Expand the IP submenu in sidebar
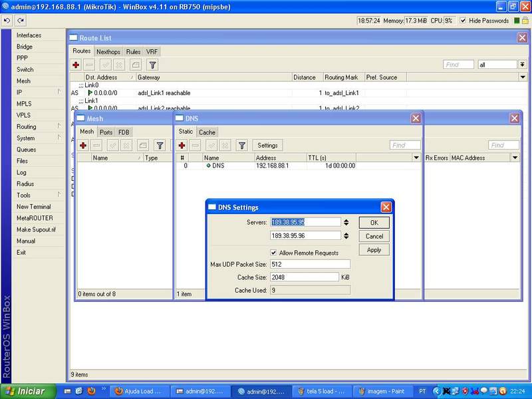Screen dimensions: 532x399 pos(59,92)
